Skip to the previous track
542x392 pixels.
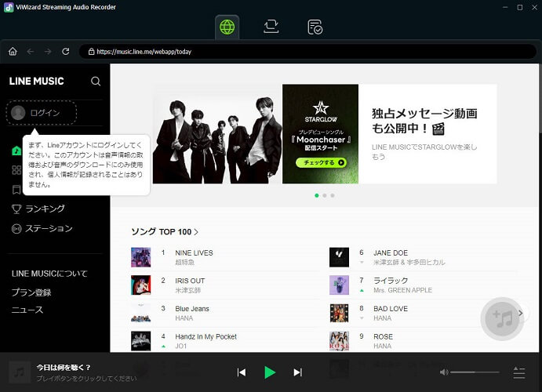[x=242, y=372]
